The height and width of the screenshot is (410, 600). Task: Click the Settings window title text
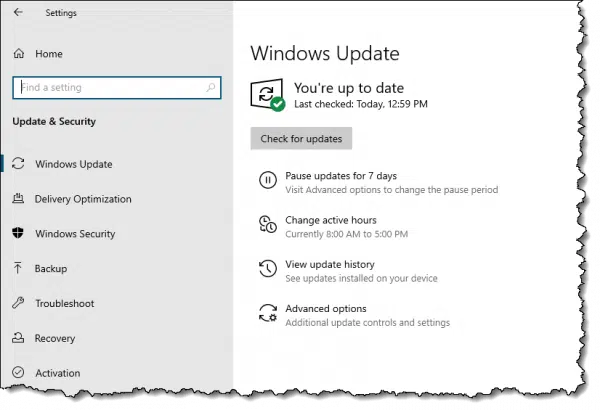tap(61, 13)
